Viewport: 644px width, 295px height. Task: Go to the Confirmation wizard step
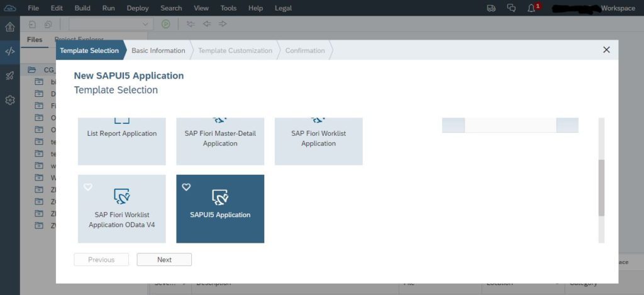(x=305, y=50)
